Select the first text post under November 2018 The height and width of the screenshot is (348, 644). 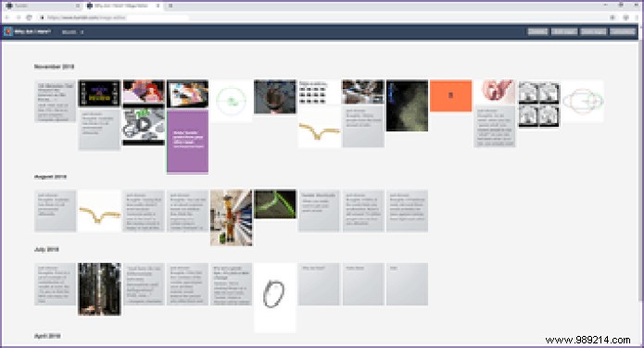pos(55,101)
